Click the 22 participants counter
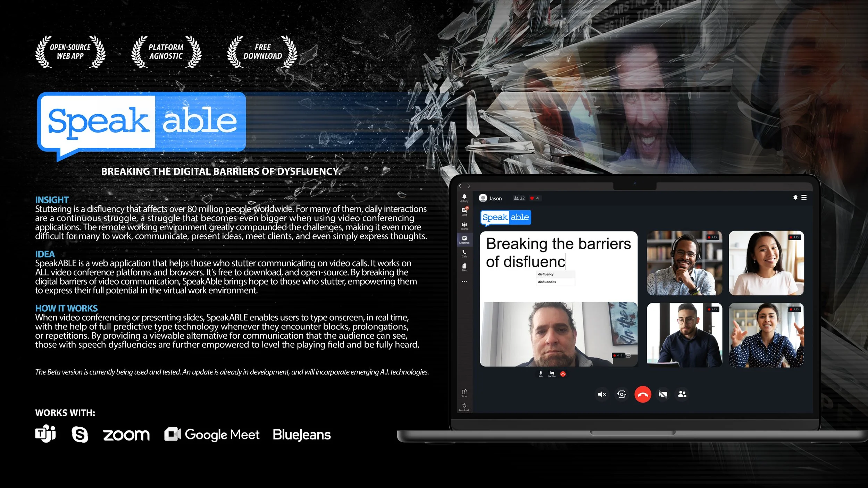Screen dimensions: 868x488 (519, 198)
